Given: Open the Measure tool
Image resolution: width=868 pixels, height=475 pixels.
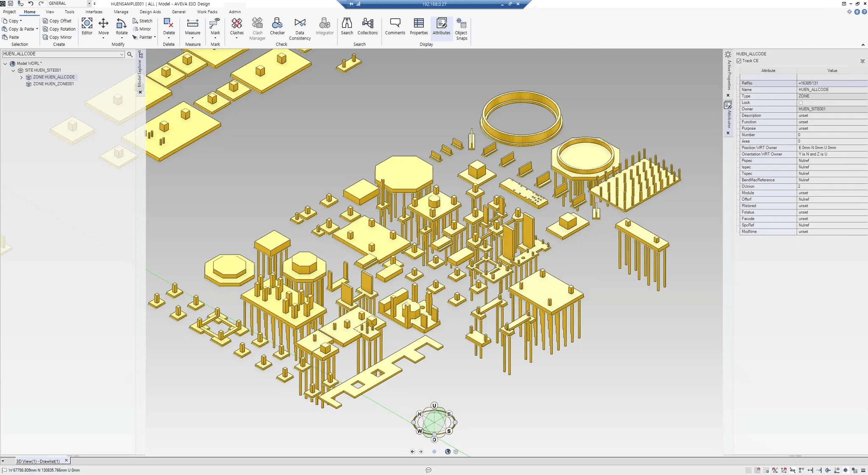Looking at the screenshot, I should pos(193,27).
